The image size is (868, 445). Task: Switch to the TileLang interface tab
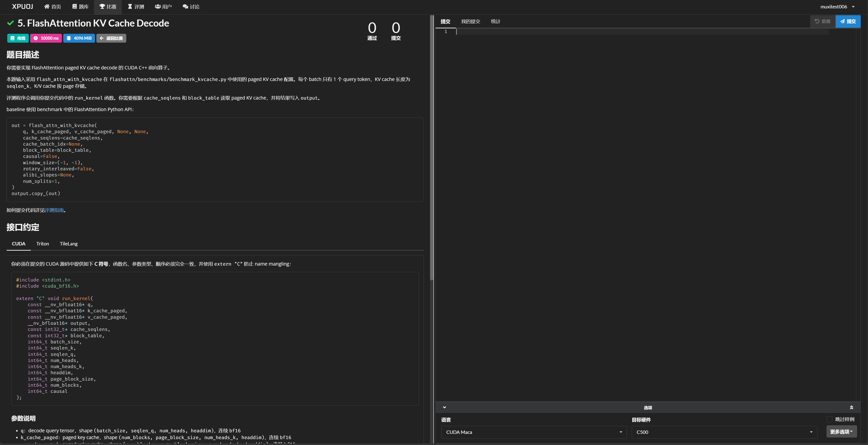69,244
